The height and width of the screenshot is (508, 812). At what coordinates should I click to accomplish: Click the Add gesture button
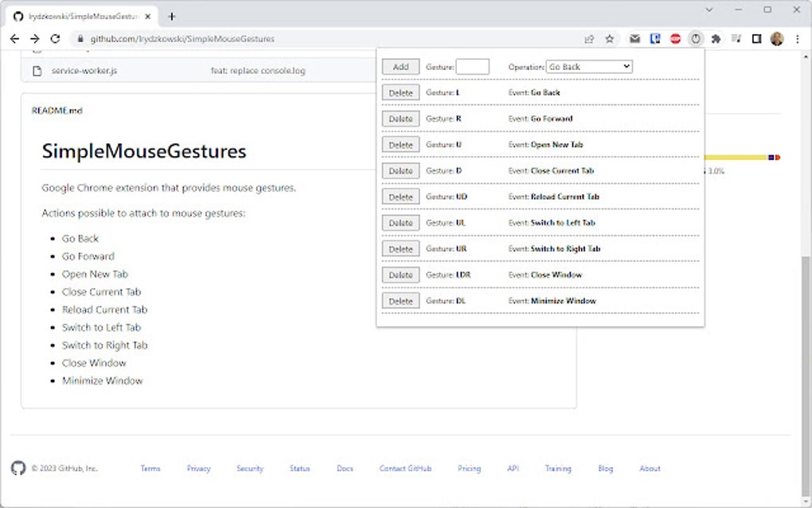400,67
